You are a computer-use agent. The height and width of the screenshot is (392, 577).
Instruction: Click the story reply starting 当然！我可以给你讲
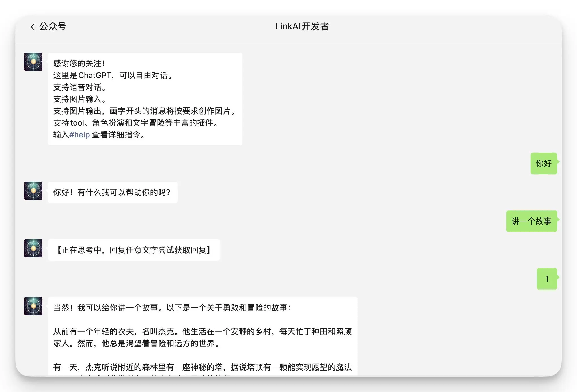172,308
